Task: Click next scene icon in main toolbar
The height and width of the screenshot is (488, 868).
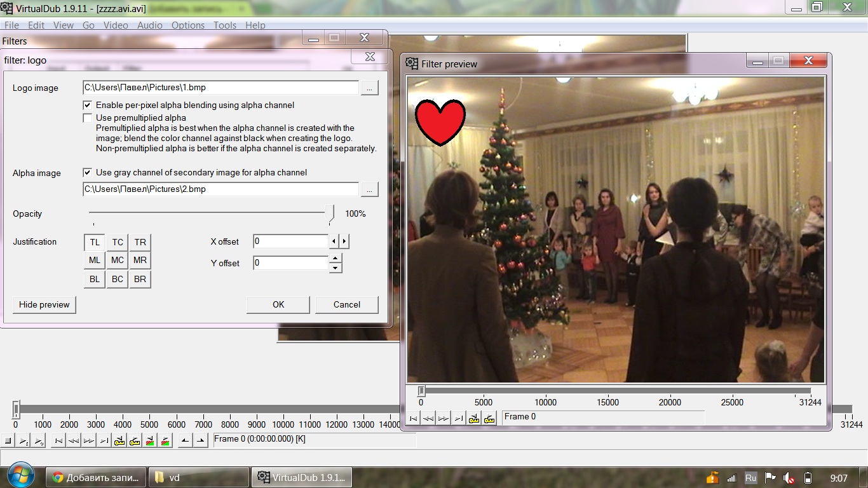Action: [x=165, y=440]
